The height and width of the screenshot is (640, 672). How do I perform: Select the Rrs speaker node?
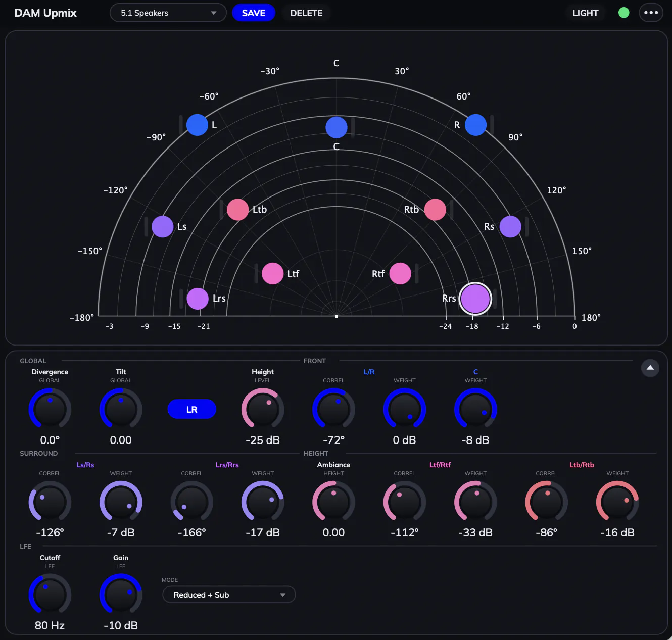click(x=475, y=299)
